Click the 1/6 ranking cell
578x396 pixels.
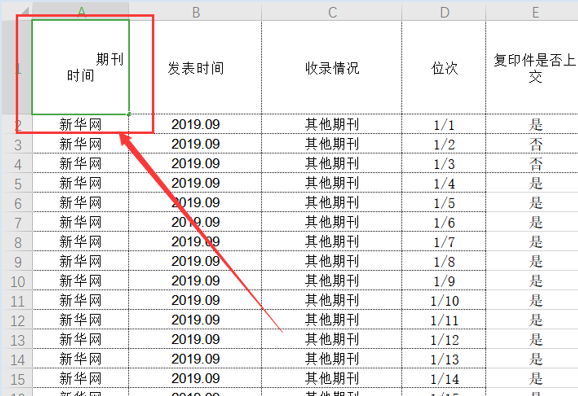(x=444, y=222)
